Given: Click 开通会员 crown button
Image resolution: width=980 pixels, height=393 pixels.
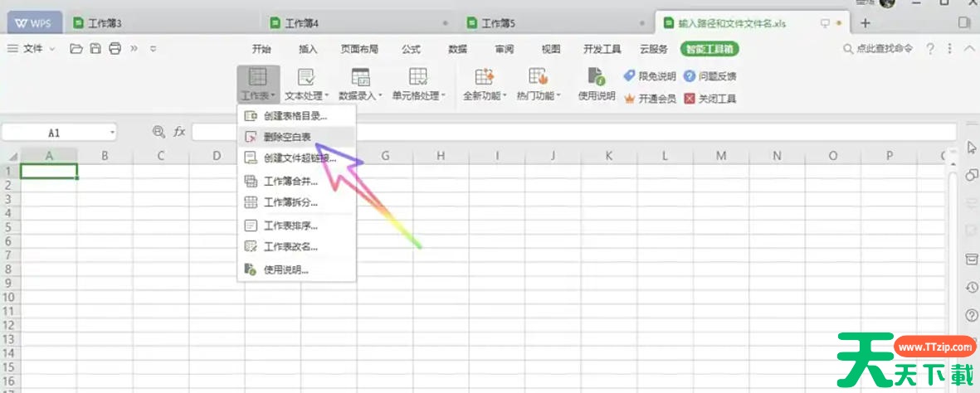Looking at the screenshot, I should click(x=650, y=99).
